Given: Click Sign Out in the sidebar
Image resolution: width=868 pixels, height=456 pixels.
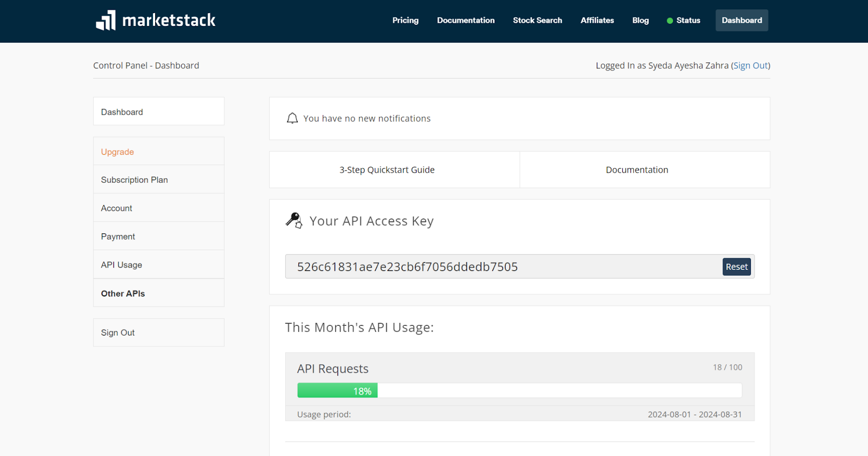Looking at the screenshot, I should (x=159, y=332).
